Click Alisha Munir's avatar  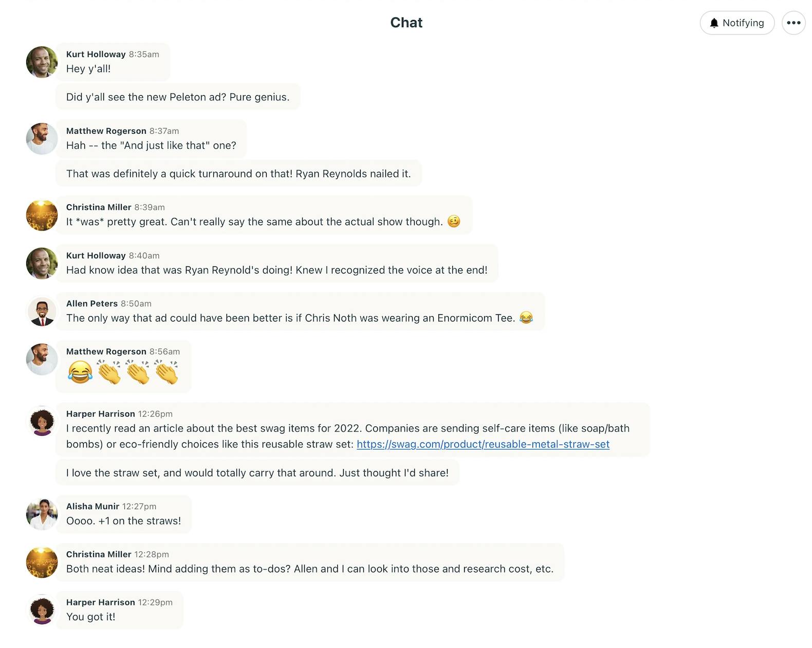point(42,514)
